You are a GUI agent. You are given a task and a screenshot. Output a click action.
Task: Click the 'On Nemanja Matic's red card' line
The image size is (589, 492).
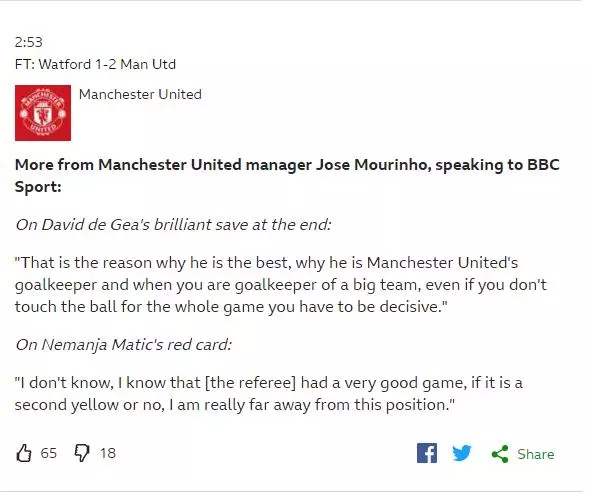pyautogui.click(x=124, y=344)
